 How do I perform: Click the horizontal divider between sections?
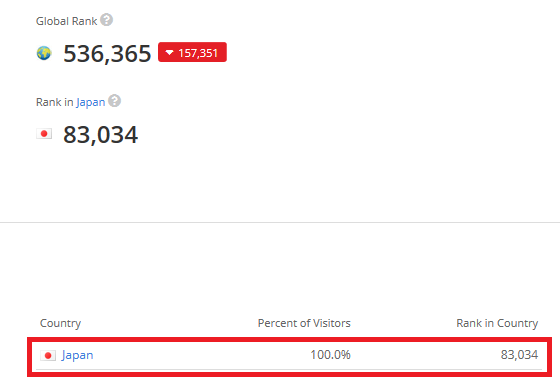pos(280,223)
